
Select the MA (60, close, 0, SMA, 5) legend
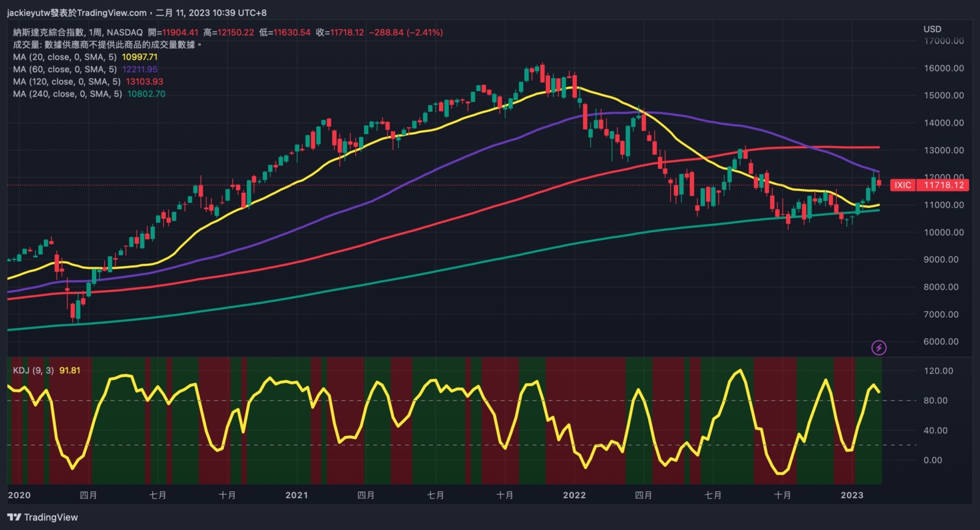click(x=65, y=69)
